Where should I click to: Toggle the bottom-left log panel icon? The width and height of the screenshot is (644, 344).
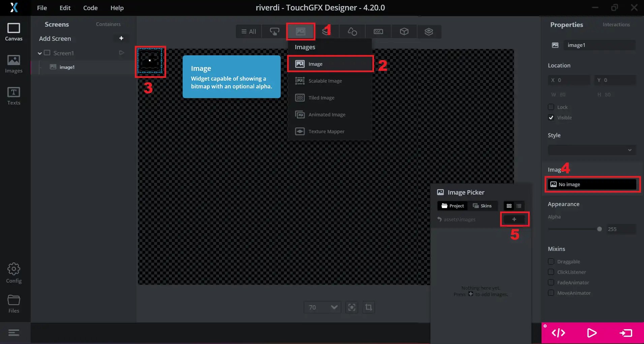pyautogui.click(x=13, y=333)
